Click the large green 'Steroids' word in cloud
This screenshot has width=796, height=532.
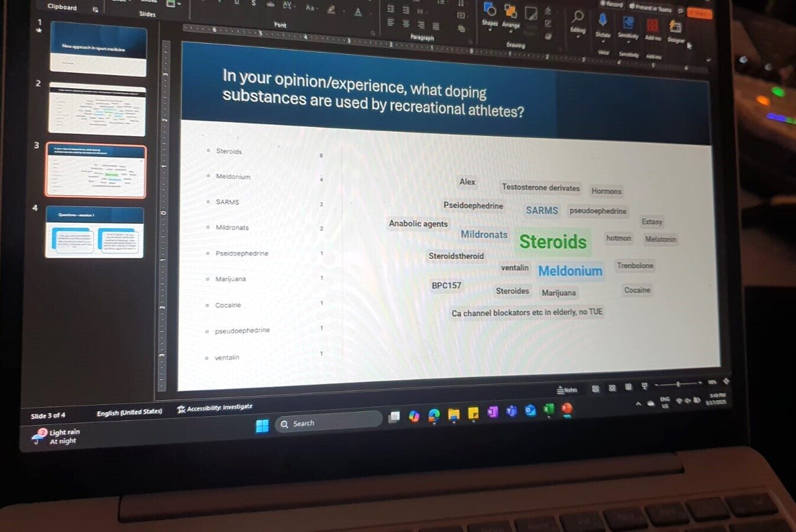553,242
